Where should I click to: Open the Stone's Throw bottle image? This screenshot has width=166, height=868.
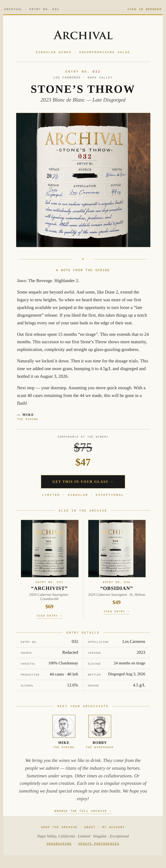tap(83, 180)
